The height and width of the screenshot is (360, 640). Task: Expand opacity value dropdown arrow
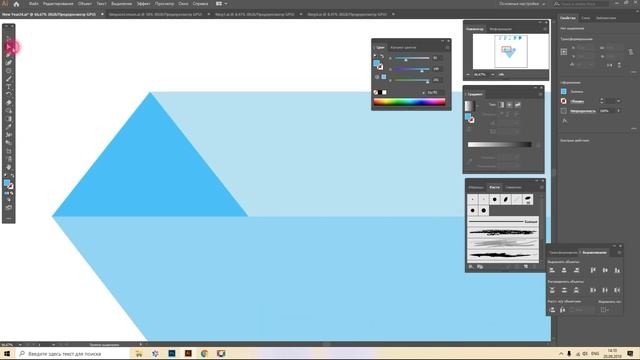[x=618, y=111]
